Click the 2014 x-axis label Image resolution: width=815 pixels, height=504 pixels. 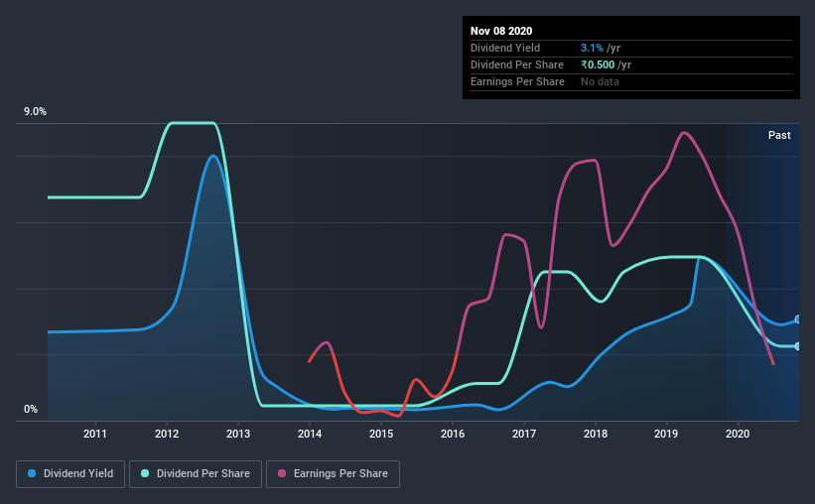(x=310, y=434)
